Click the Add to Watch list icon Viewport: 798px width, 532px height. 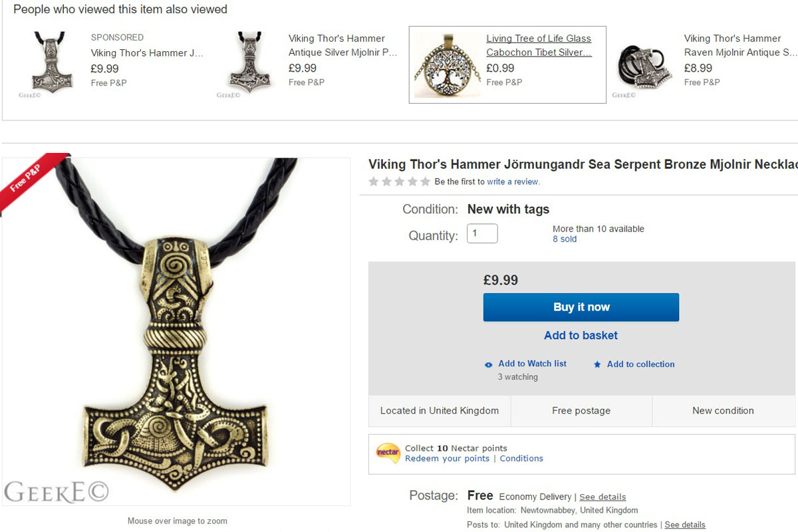pyautogui.click(x=488, y=364)
